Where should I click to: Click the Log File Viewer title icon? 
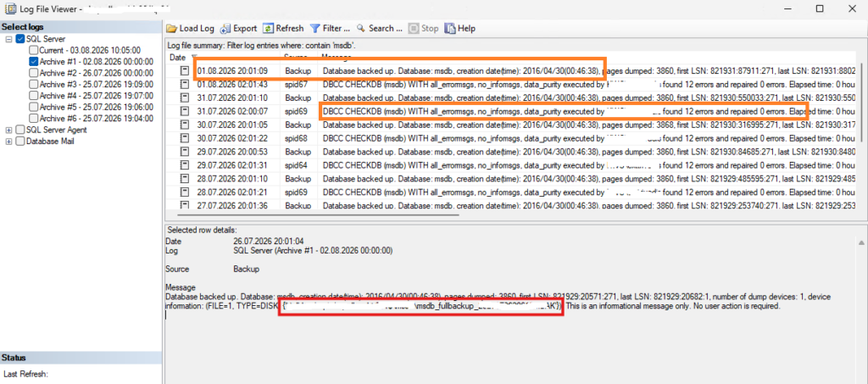9,8
